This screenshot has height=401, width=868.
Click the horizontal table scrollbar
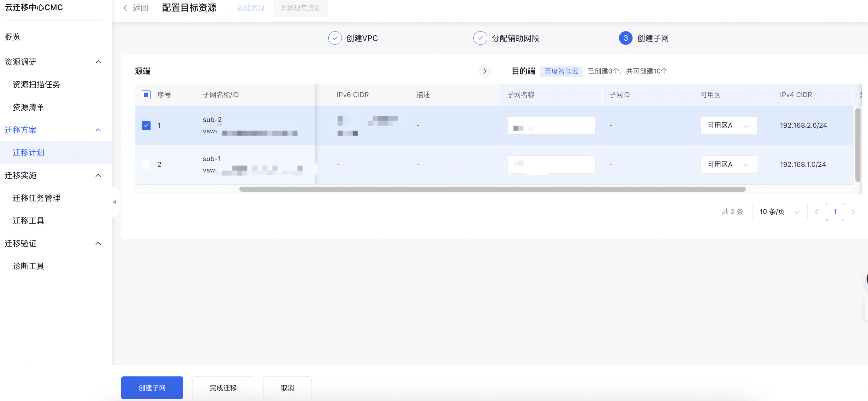(492, 189)
